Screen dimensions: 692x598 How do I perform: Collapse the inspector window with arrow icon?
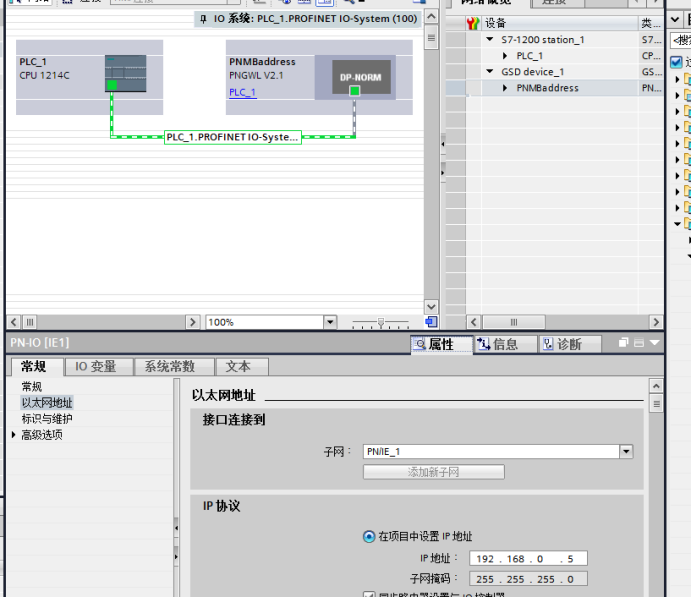pos(654,342)
